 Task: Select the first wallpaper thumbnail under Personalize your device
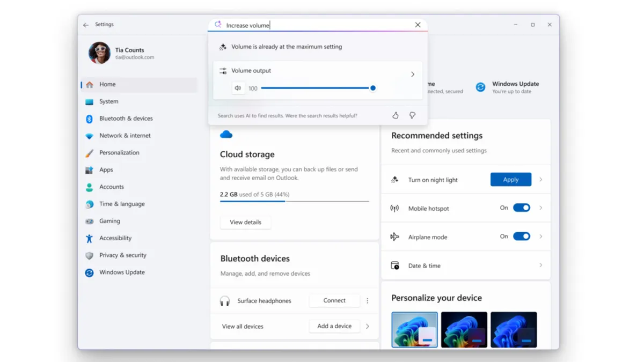414,329
